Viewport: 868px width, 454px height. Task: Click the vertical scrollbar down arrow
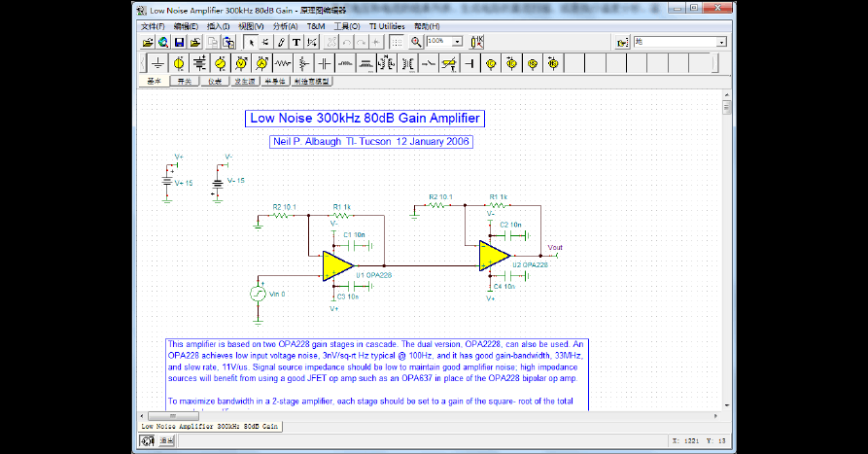[x=727, y=405]
